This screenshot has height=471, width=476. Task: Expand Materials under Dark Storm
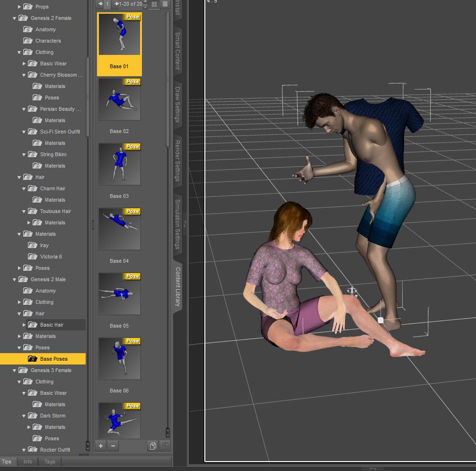(28, 427)
